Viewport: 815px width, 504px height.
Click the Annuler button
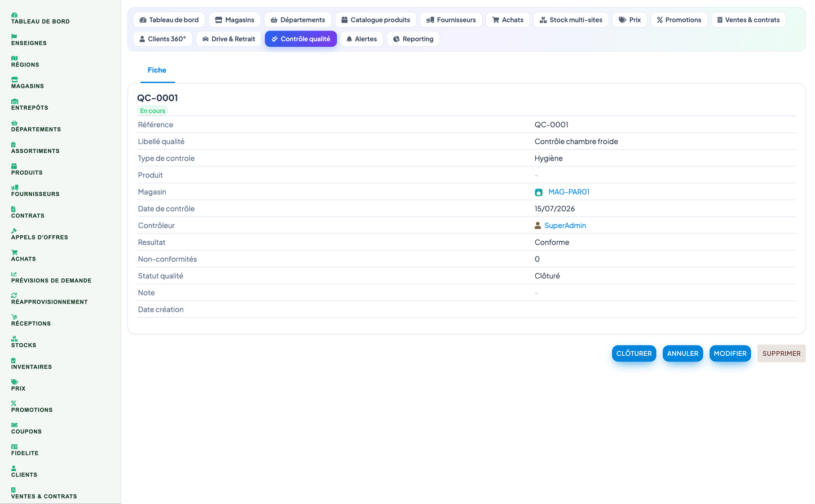coord(682,353)
